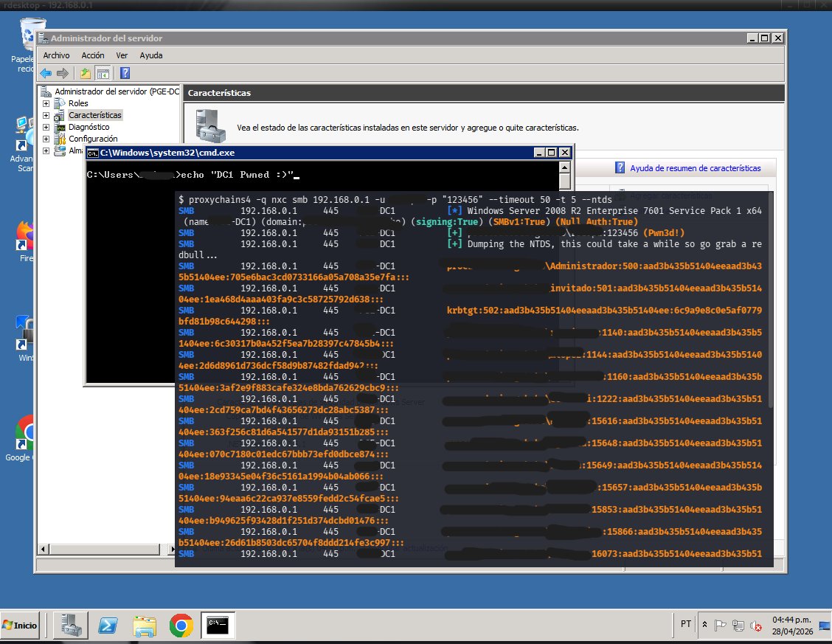Click the cmd window scrollbar up arrow
The width and height of the screenshot is (832, 644).
[x=564, y=167]
